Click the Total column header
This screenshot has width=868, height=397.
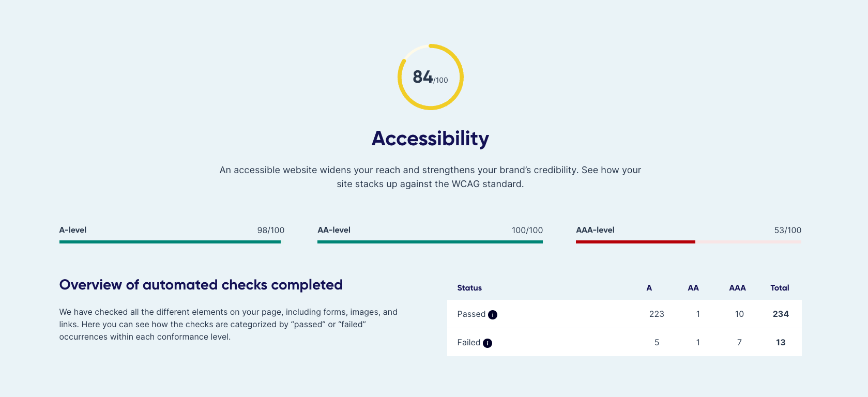point(780,288)
